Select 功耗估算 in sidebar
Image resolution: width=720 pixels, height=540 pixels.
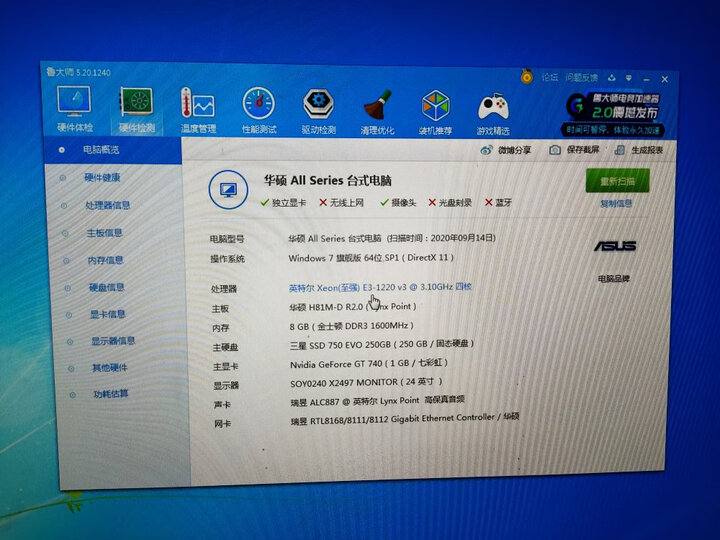[x=111, y=394]
